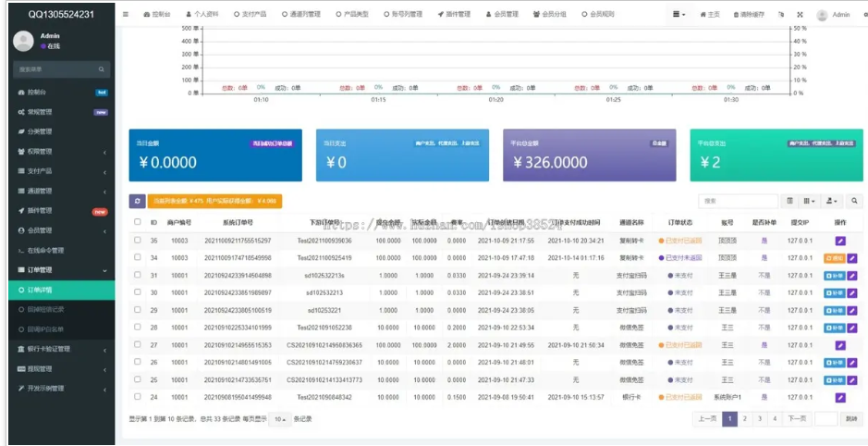Tick the checkbox for order ID 27
The height and width of the screenshot is (446, 868).
tap(138, 345)
